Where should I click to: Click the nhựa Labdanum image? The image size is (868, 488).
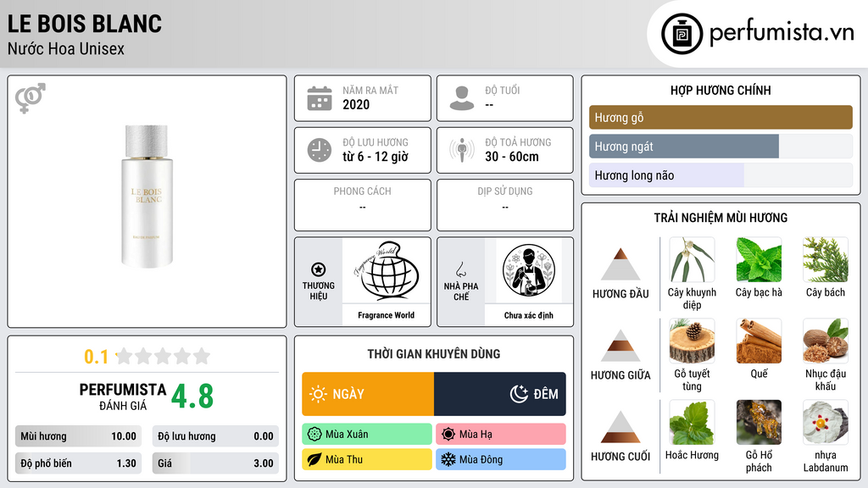pyautogui.click(x=826, y=422)
